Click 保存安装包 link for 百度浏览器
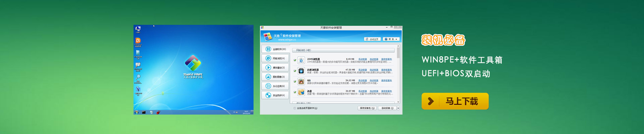Screen dimensions: 644x134 [x=386, y=70]
